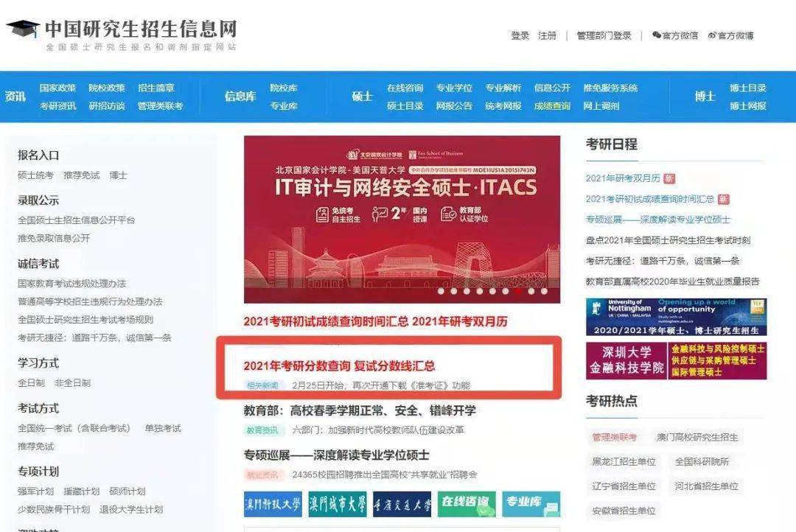Click 硕士统考 under 报名入口
This screenshot has height=532, width=796.
click(35, 175)
